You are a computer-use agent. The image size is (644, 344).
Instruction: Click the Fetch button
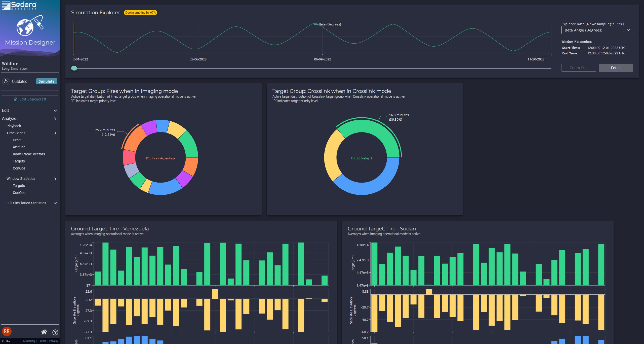[x=616, y=68]
